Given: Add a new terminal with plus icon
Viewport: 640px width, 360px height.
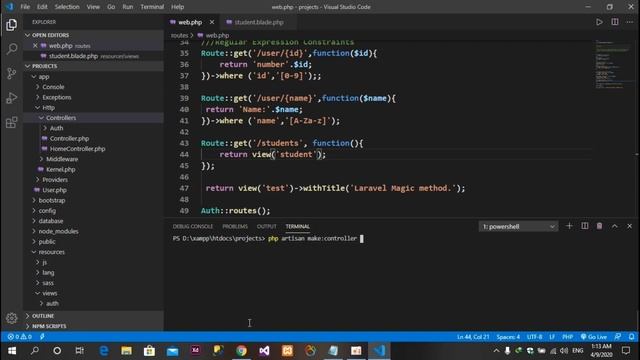Looking at the screenshot, I should pos(569,226).
